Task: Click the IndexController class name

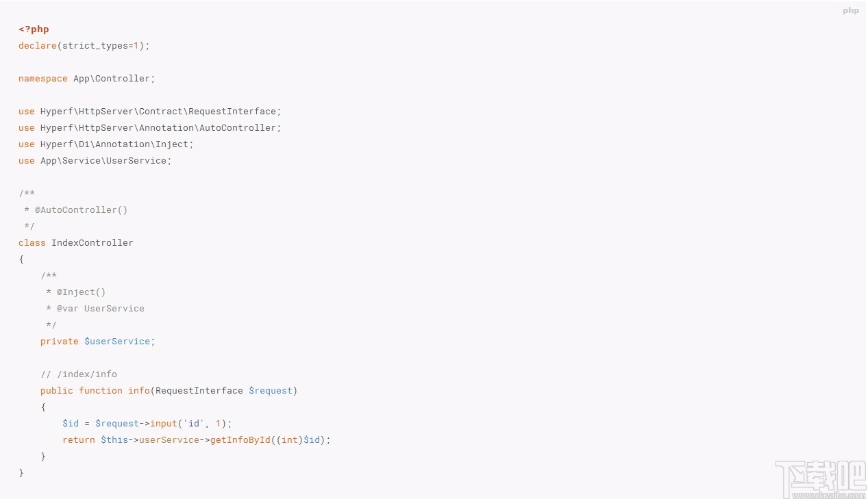Action: (x=92, y=243)
